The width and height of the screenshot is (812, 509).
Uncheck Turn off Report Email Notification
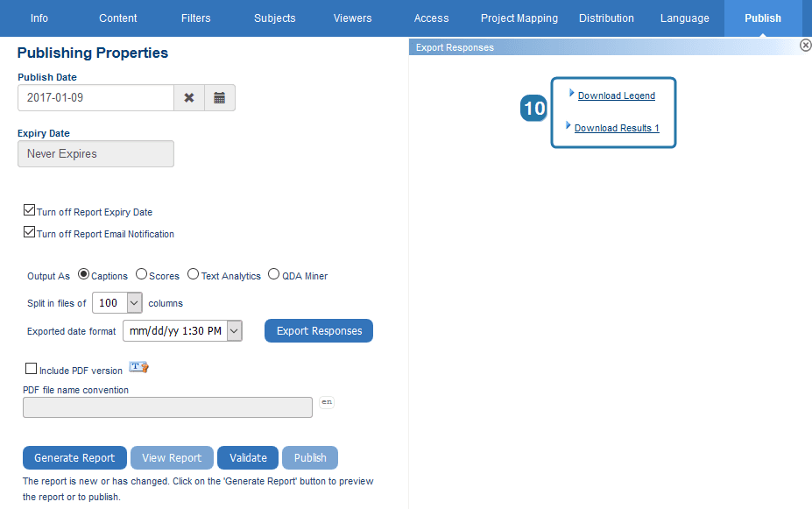tap(30, 232)
